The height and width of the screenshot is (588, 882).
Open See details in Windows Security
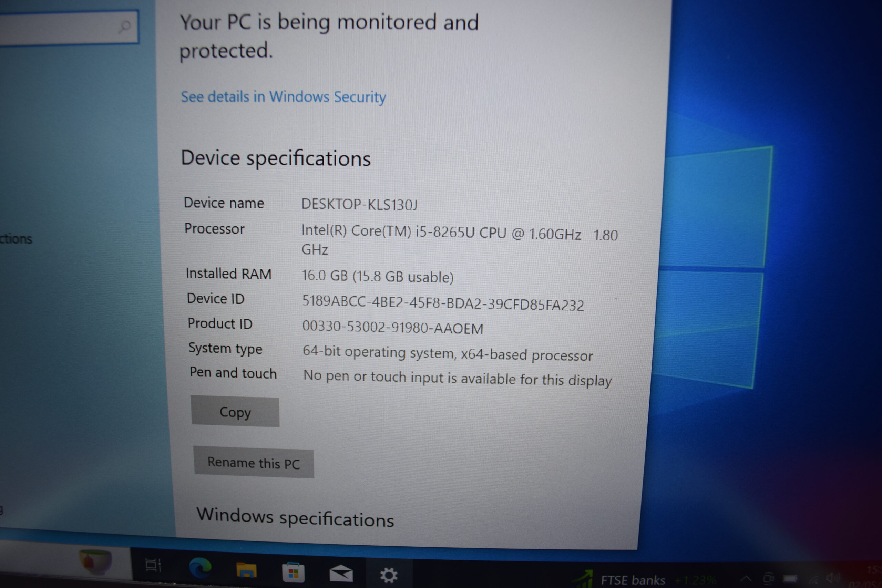click(x=283, y=97)
